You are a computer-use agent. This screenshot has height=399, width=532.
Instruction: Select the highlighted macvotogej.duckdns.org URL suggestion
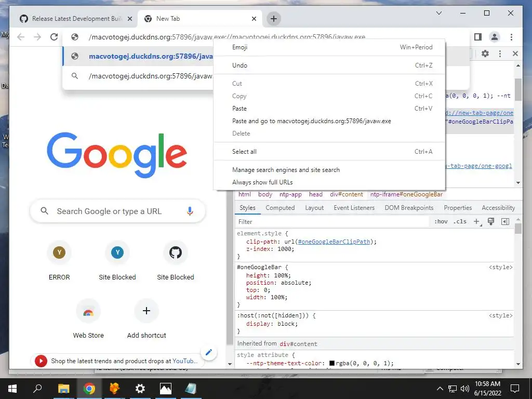coord(138,56)
